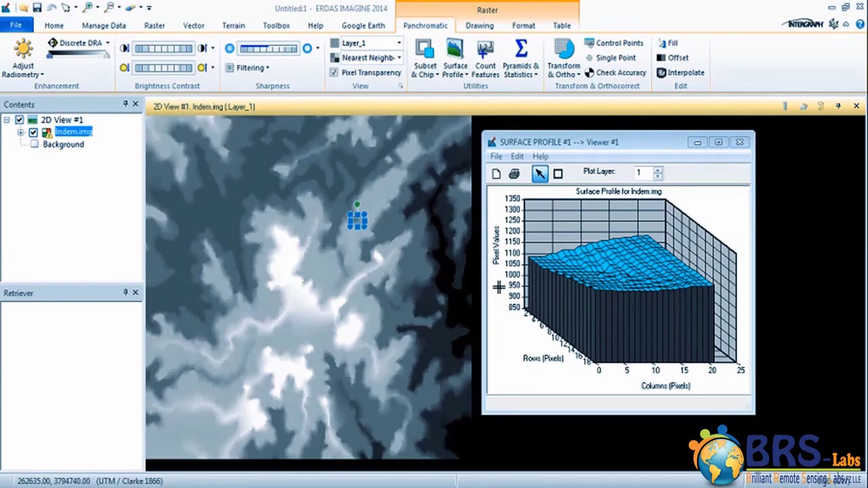This screenshot has height=488, width=868.
Task: Click the Save icon in quick access toolbar
Action: 37,7
